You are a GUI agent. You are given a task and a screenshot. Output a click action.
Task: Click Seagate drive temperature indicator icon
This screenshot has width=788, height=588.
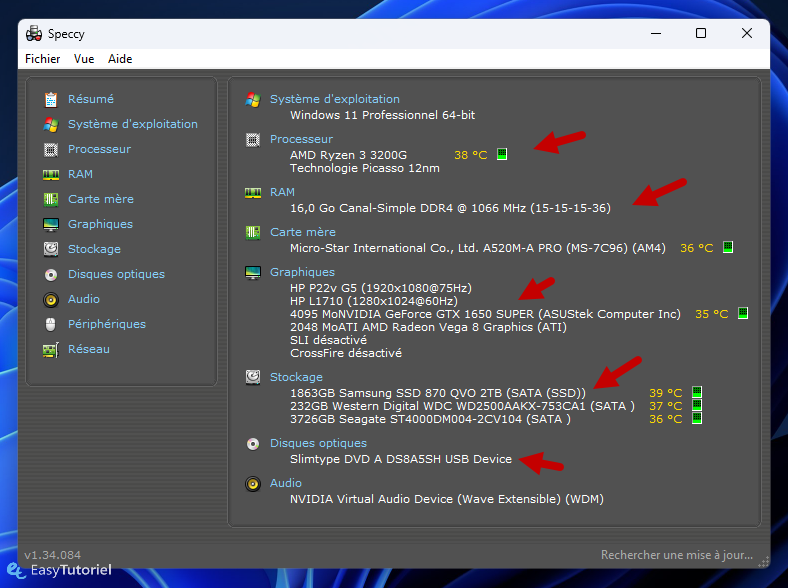(x=697, y=418)
